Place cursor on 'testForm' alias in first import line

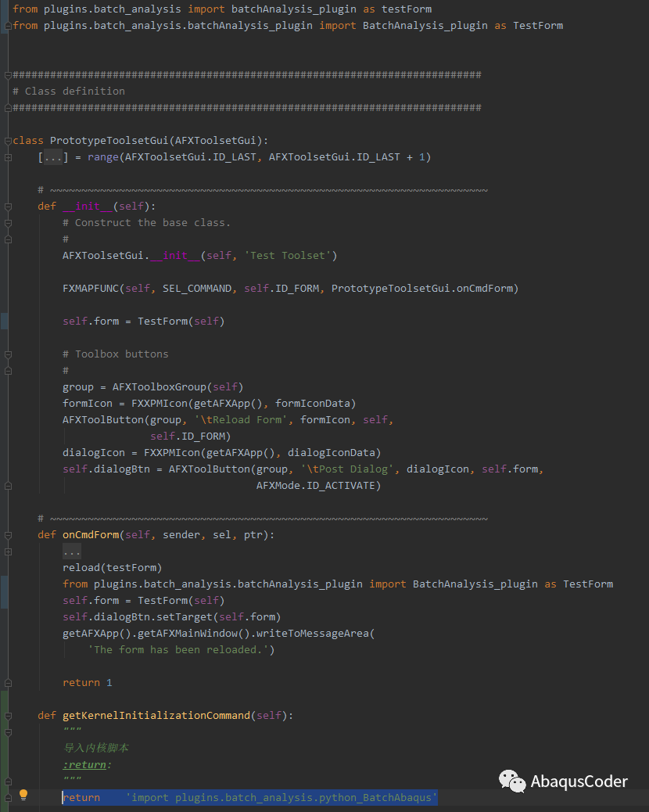click(407, 9)
